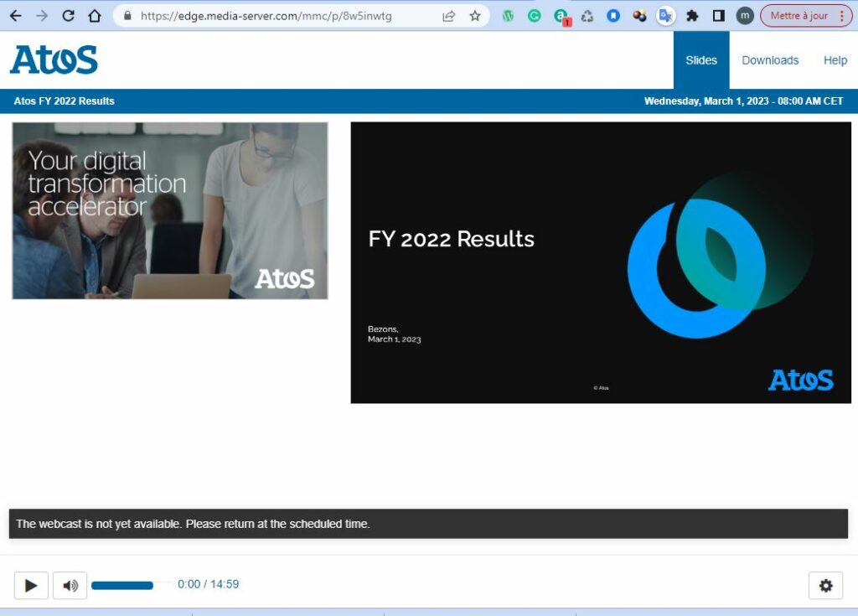The image size is (858, 616).
Task: Open the colored balls extension
Action: (639, 16)
